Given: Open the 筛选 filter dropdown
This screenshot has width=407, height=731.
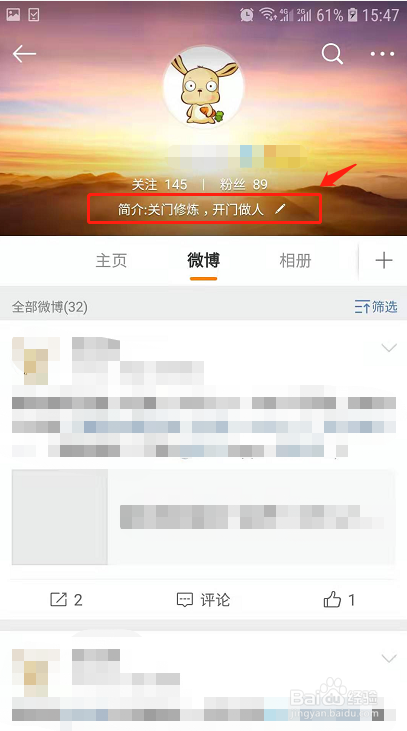Looking at the screenshot, I should click(x=376, y=307).
